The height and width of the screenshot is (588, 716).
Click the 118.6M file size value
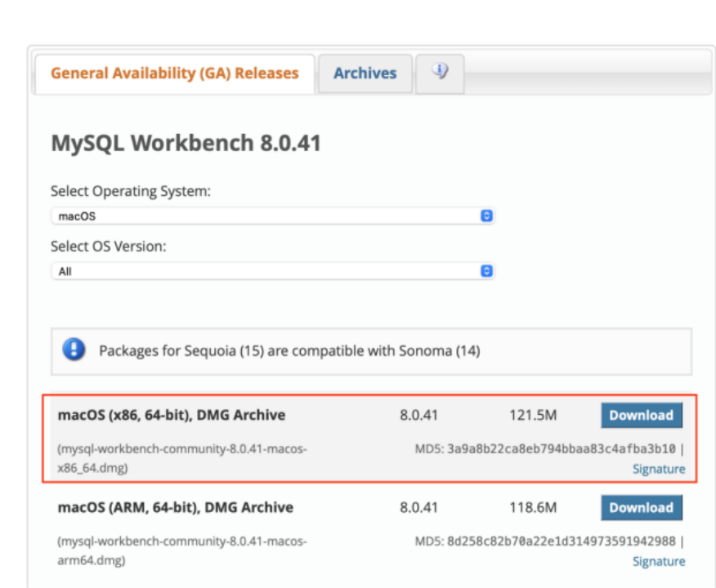point(533,508)
